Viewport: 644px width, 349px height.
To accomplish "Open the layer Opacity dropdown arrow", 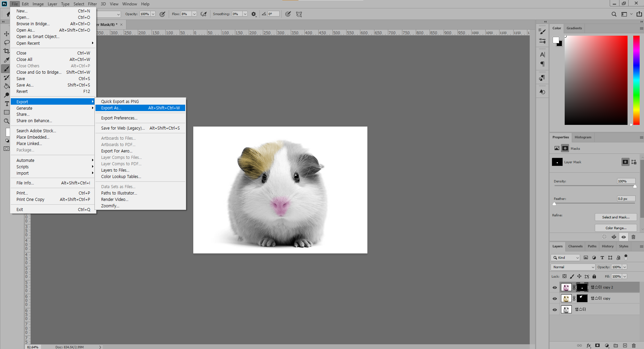I will (625, 267).
